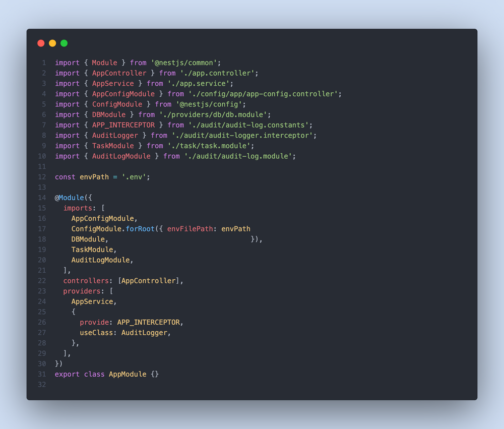Place cursor on the envPath constant declaration

click(94, 177)
